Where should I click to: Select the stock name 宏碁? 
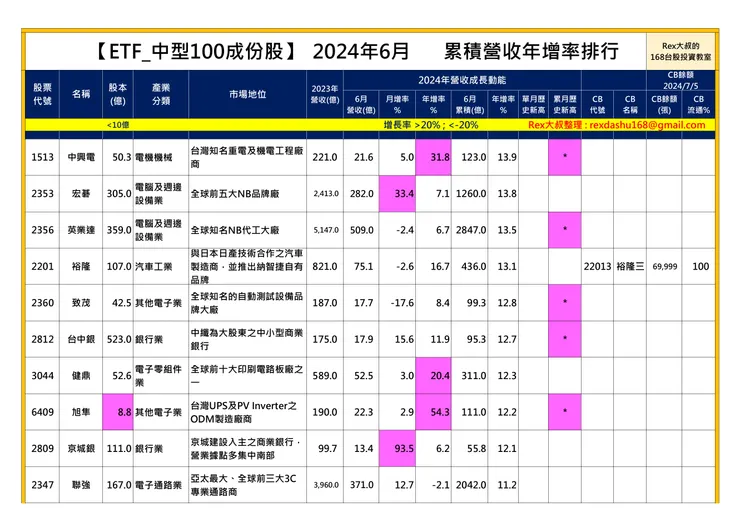(x=81, y=194)
